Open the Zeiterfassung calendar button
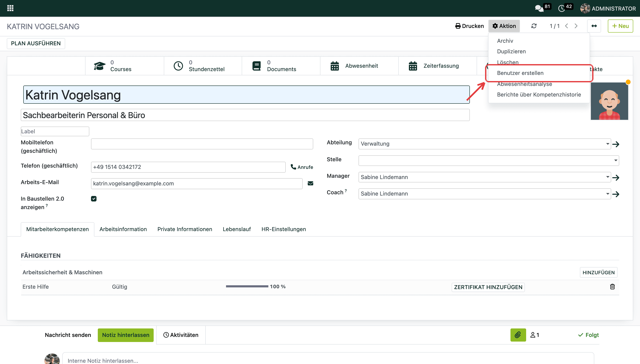This screenshot has width=640, height=364. pyautogui.click(x=437, y=66)
